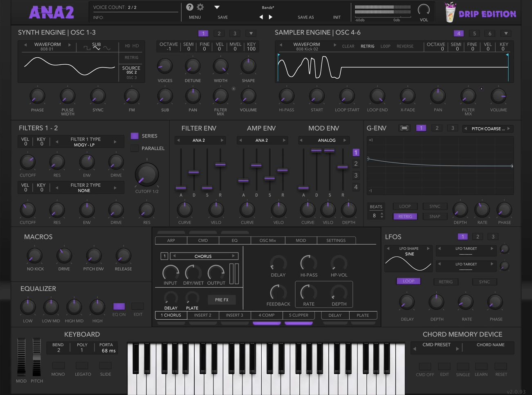This screenshot has width=532, height=395.
Task: Click the FM knob
Action: coord(132,96)
